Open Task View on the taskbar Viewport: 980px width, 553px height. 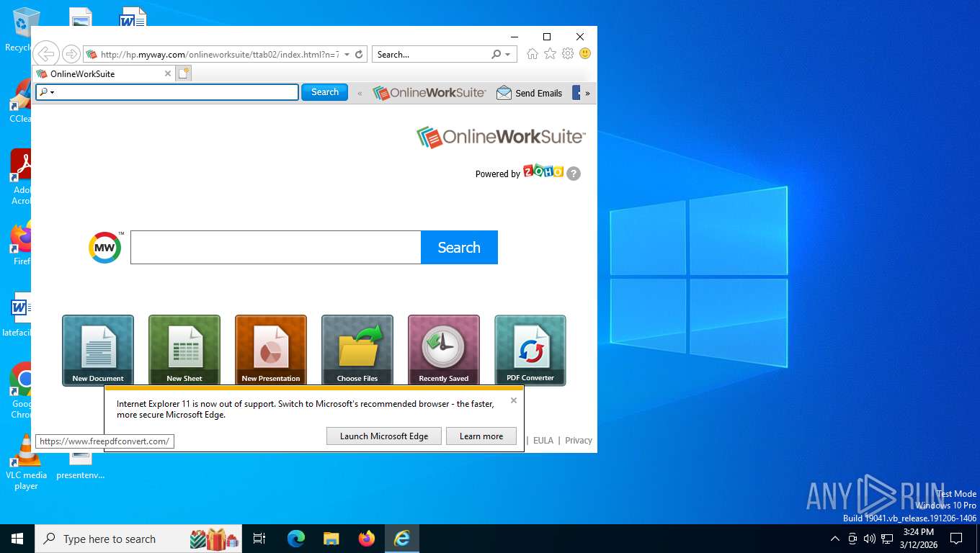tap(259, 539)
